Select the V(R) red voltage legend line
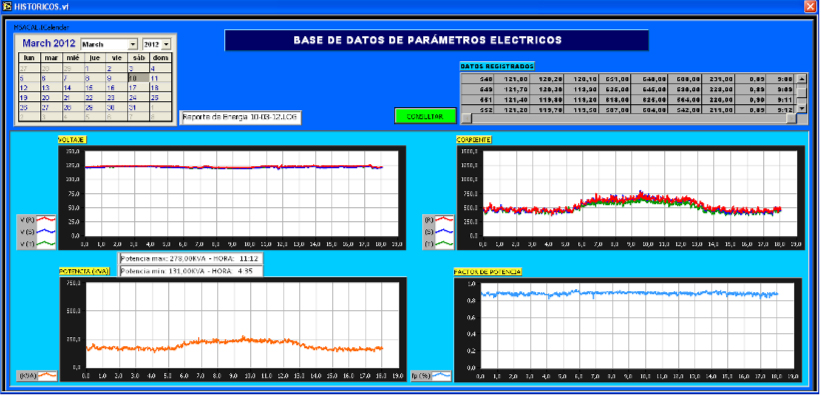Screen dimensions: 821x396 tap(46, 219)
